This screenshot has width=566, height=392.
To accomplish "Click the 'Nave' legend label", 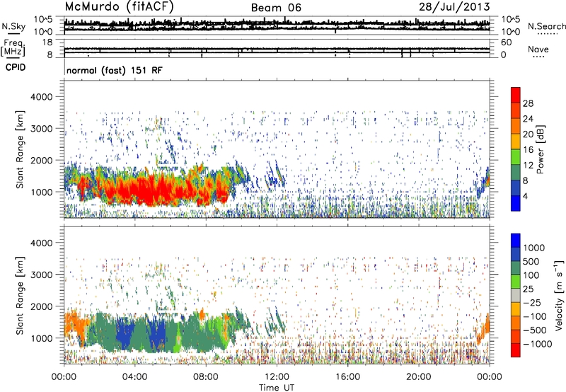I will click(538, 49).
